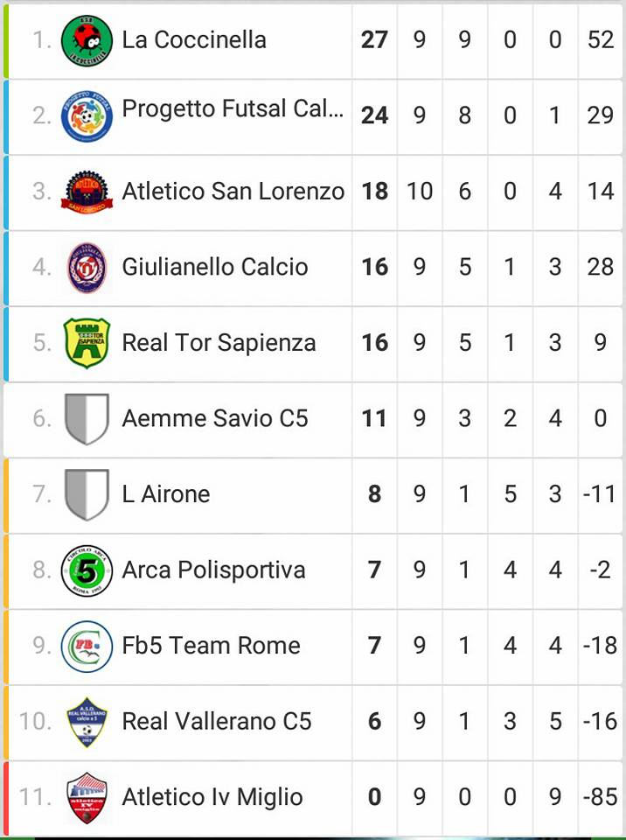
Task: Click Atletico Iv Miglio team crest
Action: pos(87,798)
